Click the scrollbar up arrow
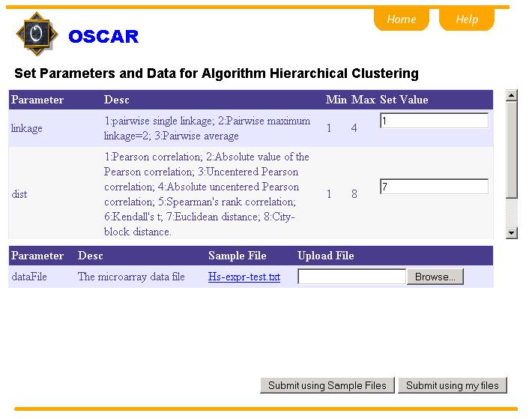The width and height of the screenshot is (532, 419). pos(511,95)
